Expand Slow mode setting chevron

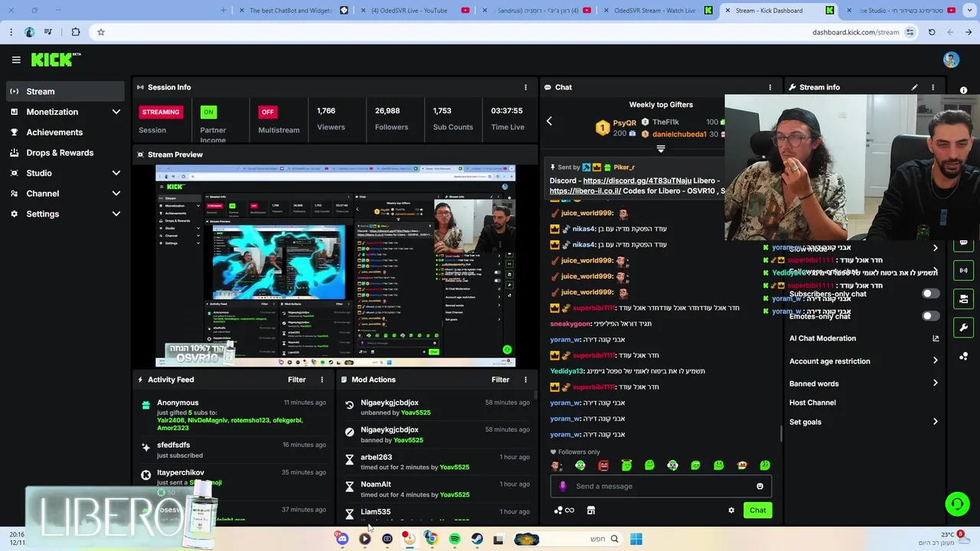pos(935,248)
